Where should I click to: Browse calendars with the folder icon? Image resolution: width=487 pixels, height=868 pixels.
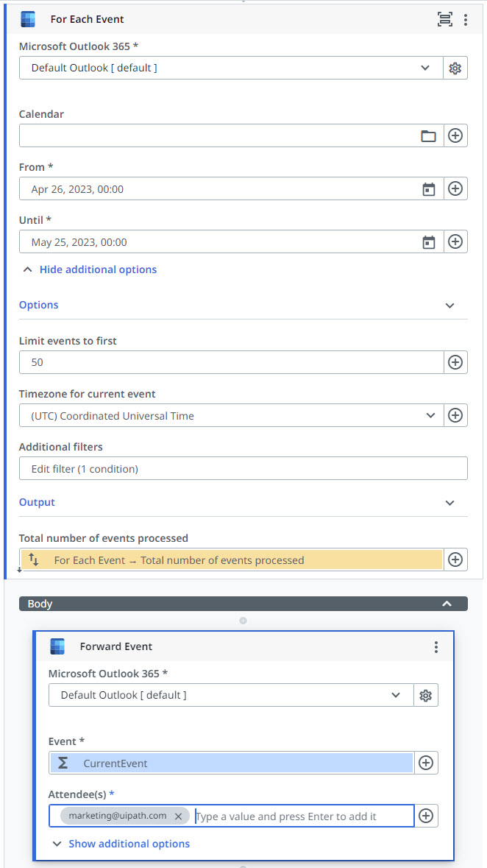click(428, 135)
